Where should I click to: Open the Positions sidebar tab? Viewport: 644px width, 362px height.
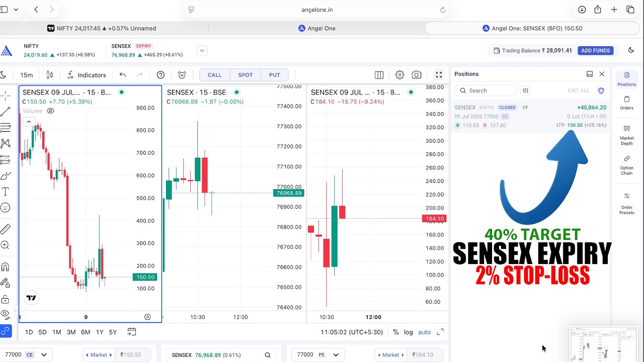pyautogui.click(x=627, y=79)
